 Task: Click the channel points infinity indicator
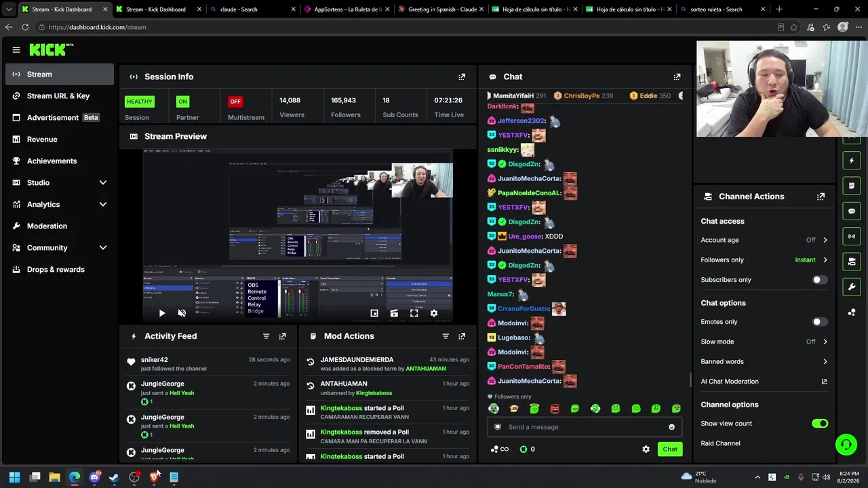click(499, 449)
